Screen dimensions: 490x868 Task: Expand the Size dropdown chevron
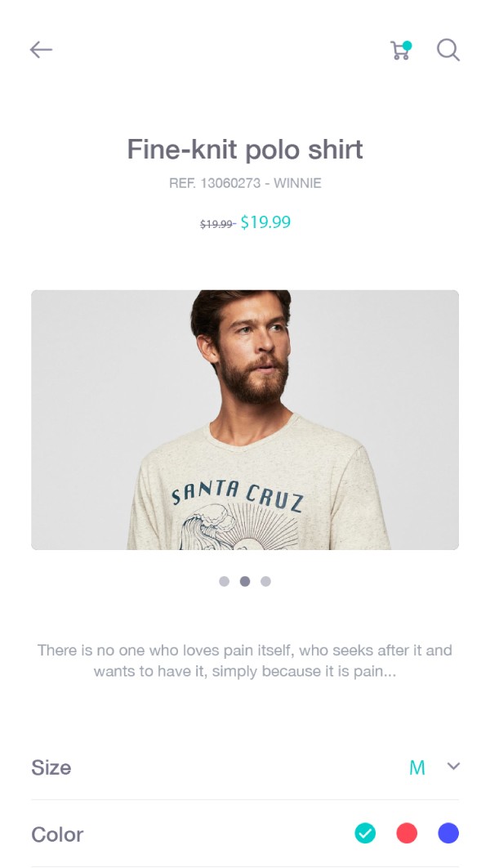pos(454,767)
